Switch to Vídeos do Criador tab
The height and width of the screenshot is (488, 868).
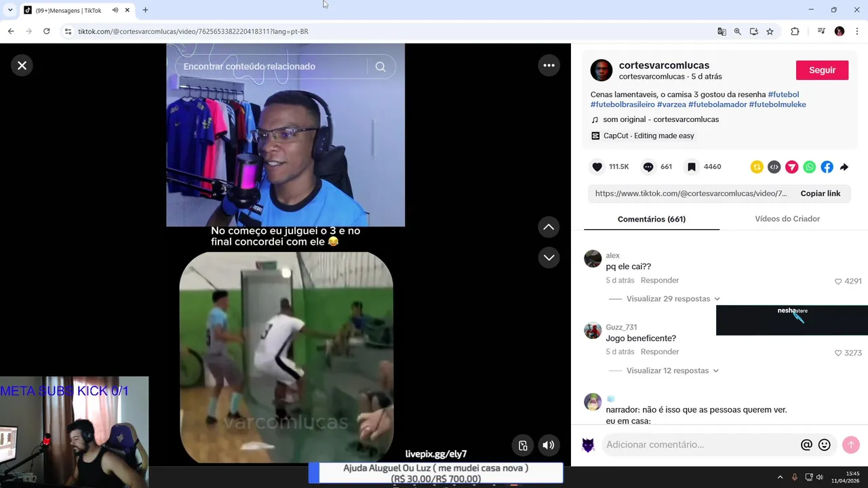point(787,219)
